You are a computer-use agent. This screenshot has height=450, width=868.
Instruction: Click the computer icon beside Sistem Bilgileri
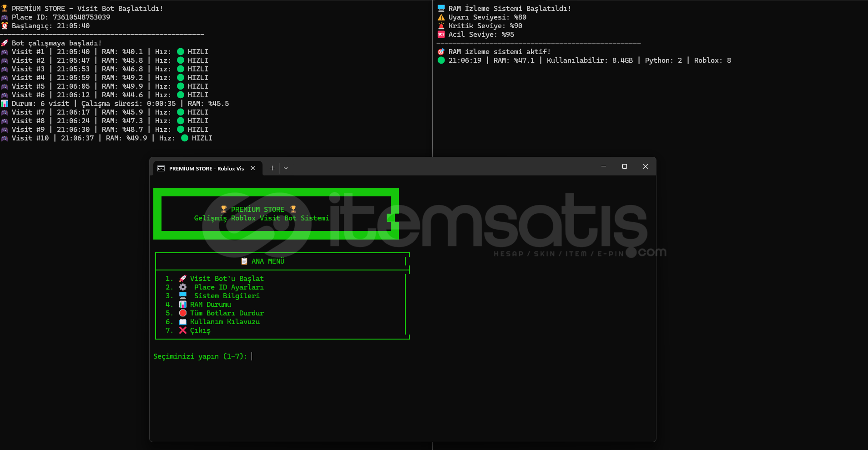coord(183,296)
